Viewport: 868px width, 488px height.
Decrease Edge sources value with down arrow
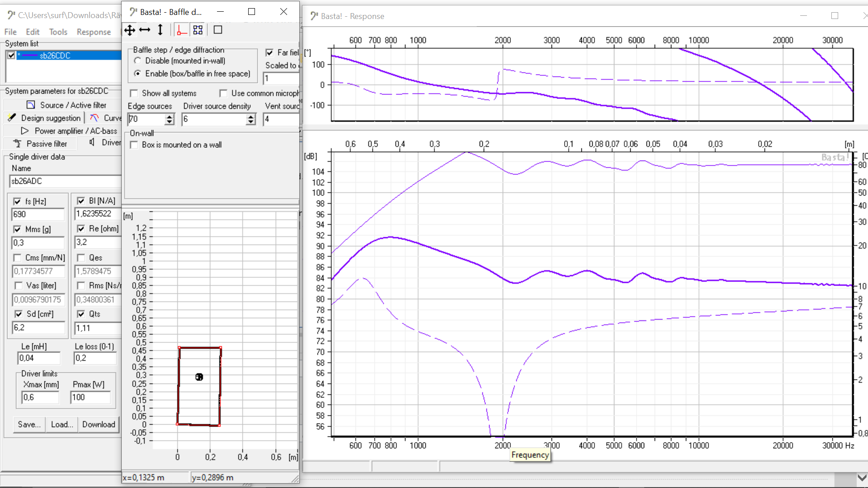(170, 122)
